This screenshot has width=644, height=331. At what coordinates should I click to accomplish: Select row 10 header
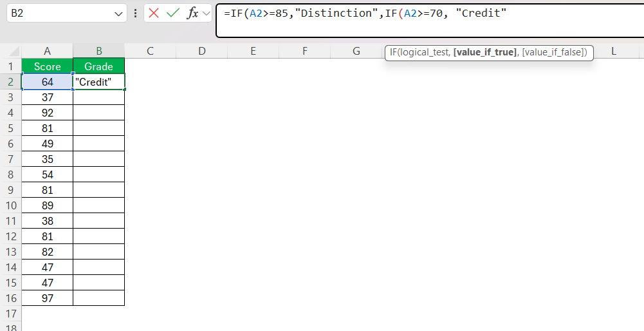tap(11, 205)
